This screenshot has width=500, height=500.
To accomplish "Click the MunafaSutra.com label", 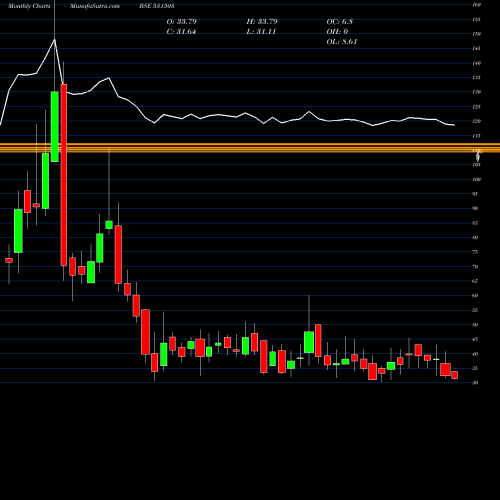I will click(x=95, y=6).
